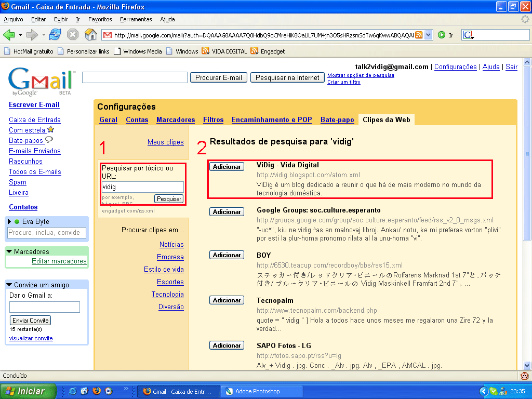Viewport: 532px width, 399px height.
Task: Click the Procurar E-mail button
Action: point(219,78)
